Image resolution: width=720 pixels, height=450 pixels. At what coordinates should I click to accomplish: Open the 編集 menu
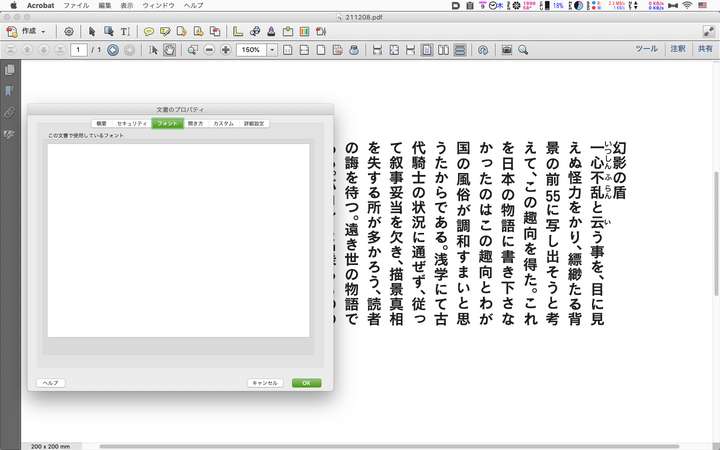point(105,6)
